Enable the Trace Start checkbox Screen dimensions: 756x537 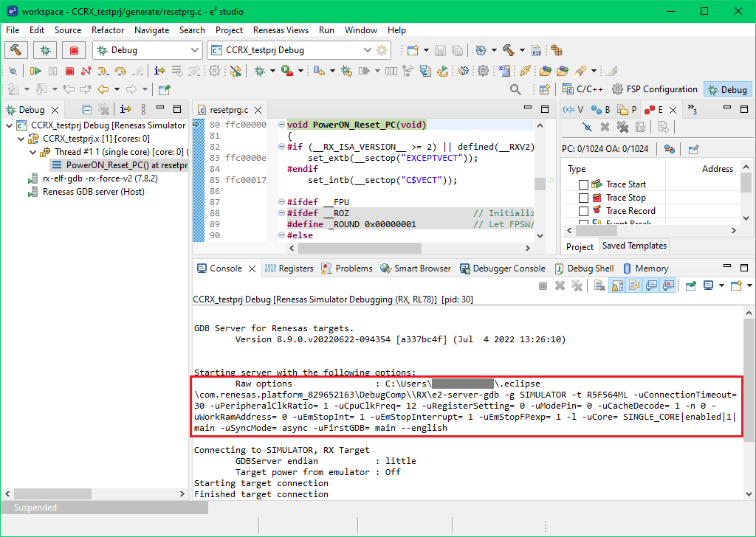(584, 184)
